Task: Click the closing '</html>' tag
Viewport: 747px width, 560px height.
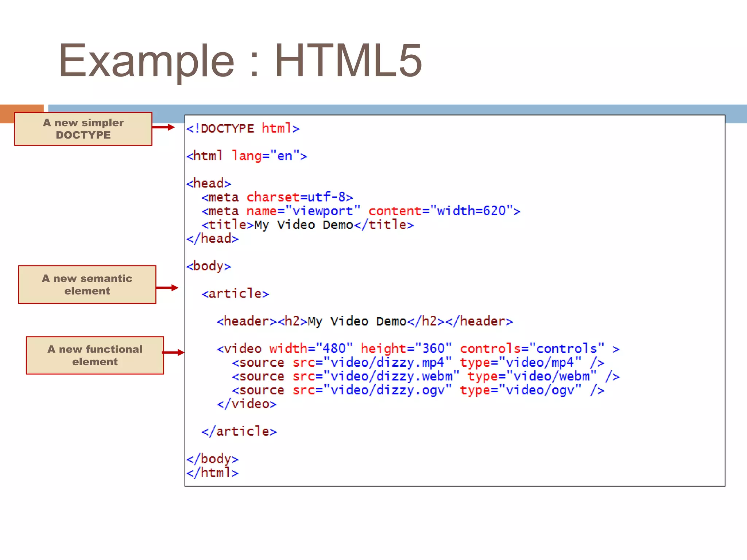Action: [212, 472]
